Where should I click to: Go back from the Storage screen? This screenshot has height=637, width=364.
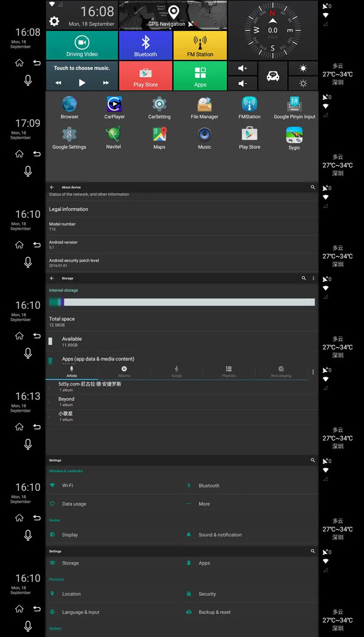pyautogui.click(x=52, y=278)
